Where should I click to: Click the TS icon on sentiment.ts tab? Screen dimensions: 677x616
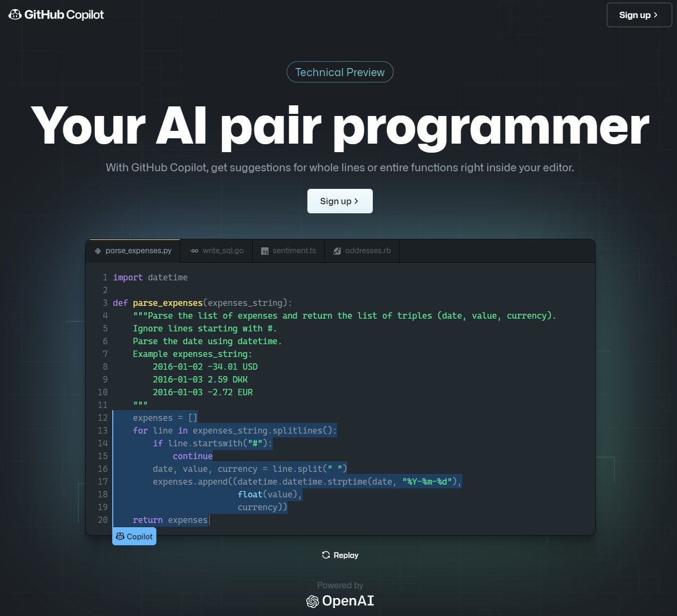264,251
